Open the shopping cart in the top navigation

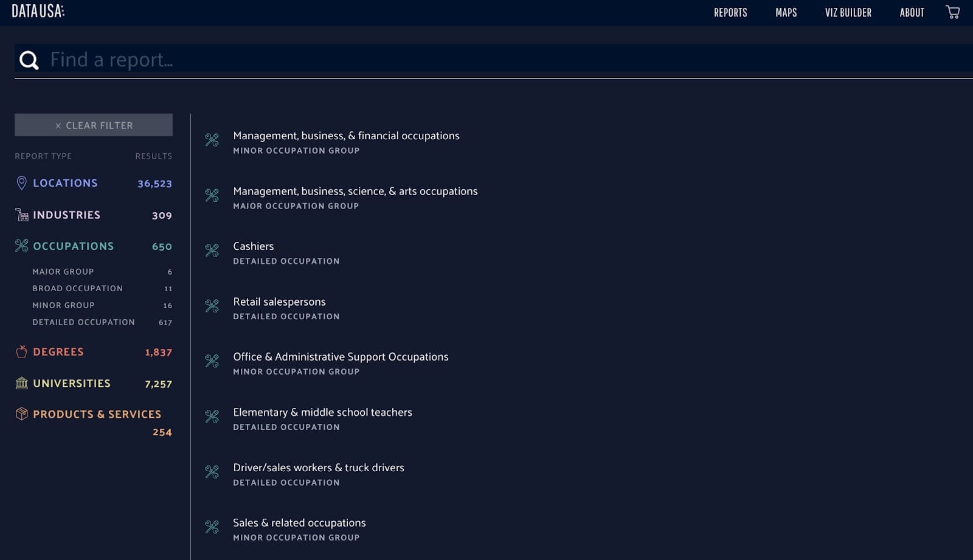point(952,12)
